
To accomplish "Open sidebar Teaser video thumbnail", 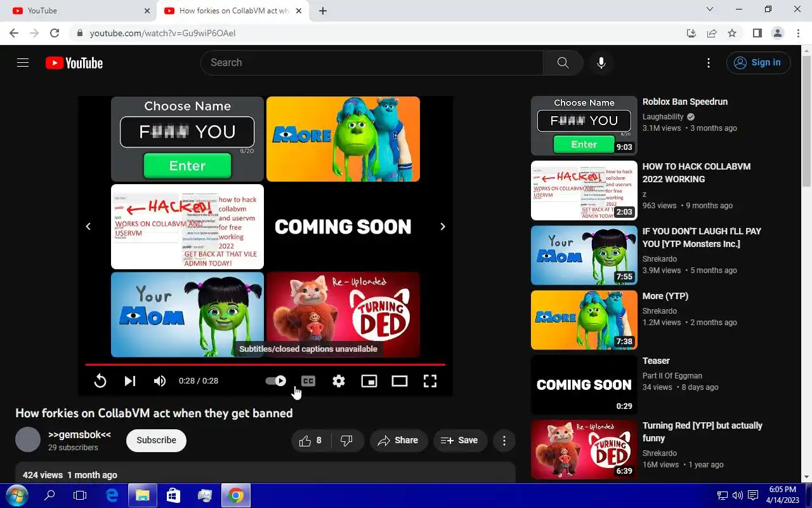I will 584,385.
